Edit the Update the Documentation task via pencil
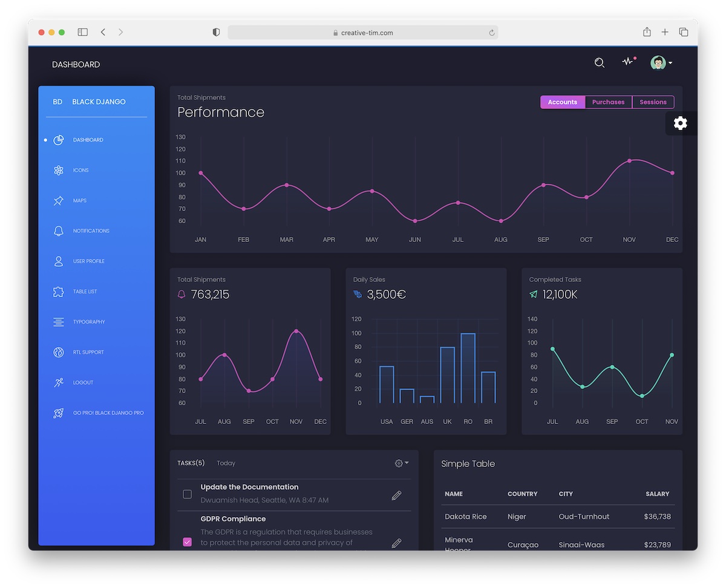The image size is (726, 588). (396, 495)
